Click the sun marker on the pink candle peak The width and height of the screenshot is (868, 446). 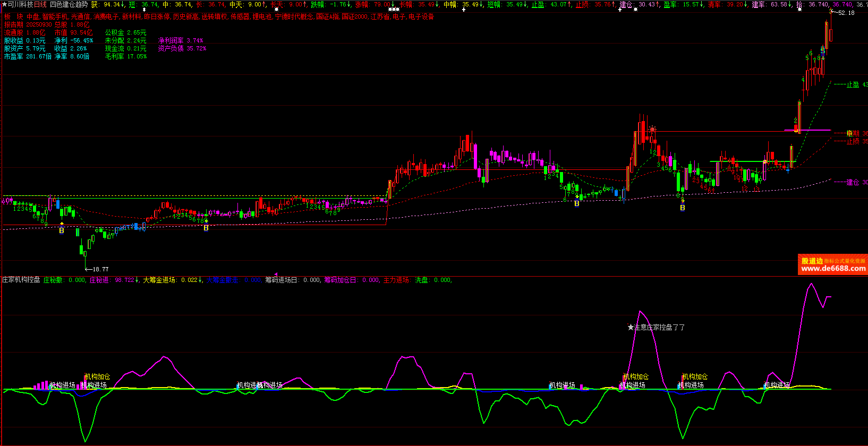652,129
